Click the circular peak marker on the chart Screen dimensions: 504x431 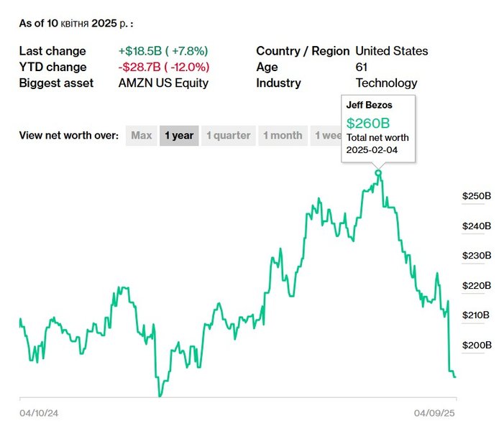coord(379,173)
